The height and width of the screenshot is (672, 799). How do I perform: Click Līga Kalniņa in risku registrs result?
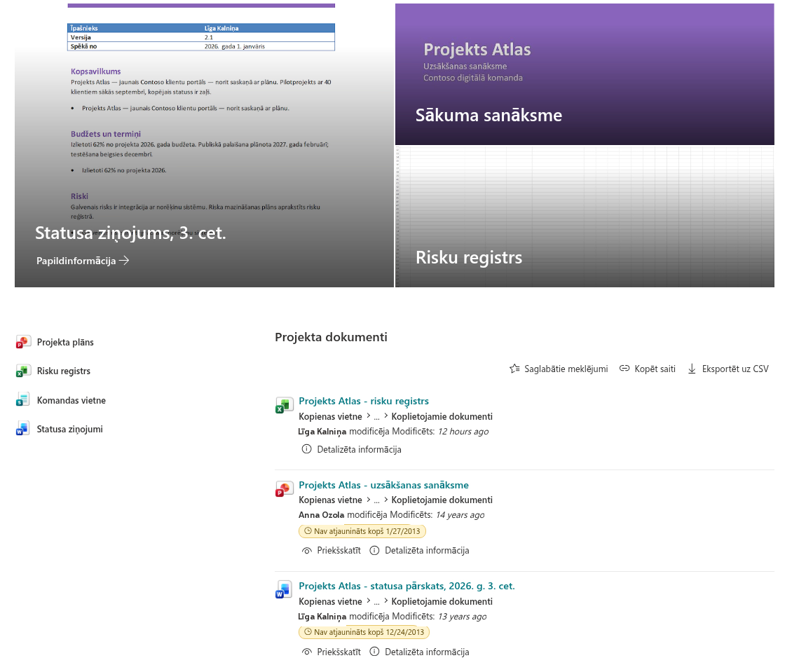(x=322, y=432)
